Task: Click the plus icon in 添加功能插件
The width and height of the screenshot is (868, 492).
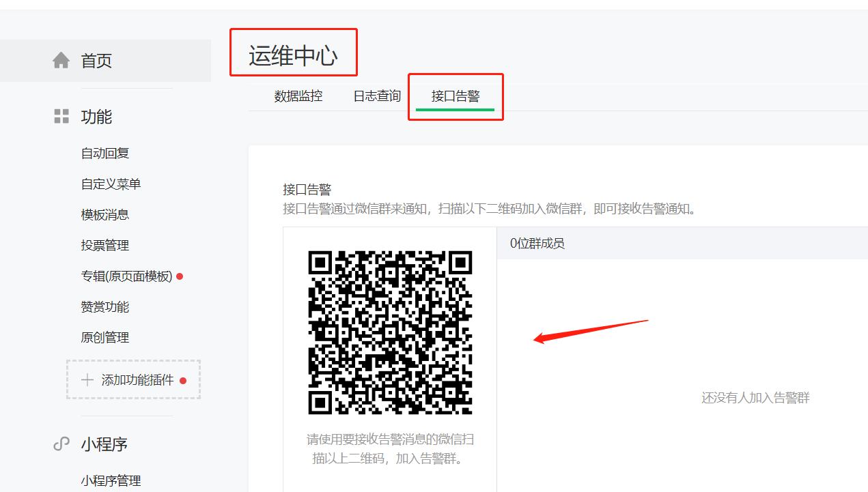Action: point(87,380)
